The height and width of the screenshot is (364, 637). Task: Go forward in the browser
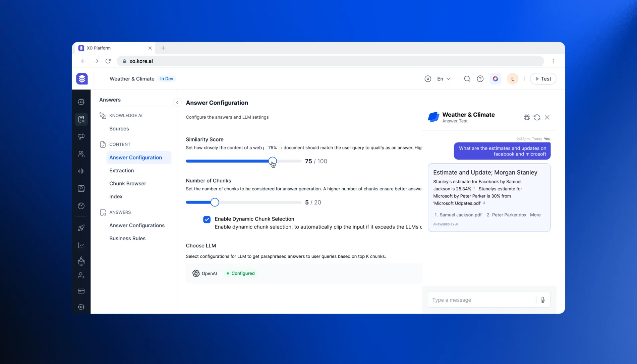[x=96, y=61]
